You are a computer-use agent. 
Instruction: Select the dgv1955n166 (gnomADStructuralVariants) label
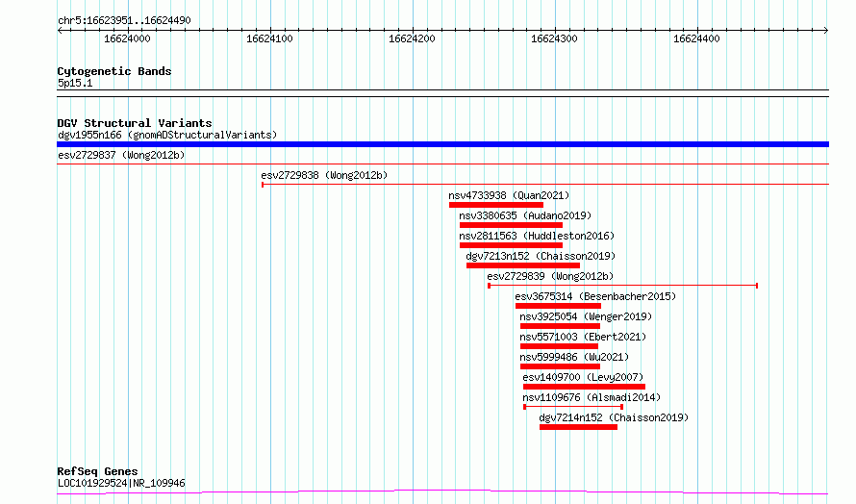coord(167,135)
